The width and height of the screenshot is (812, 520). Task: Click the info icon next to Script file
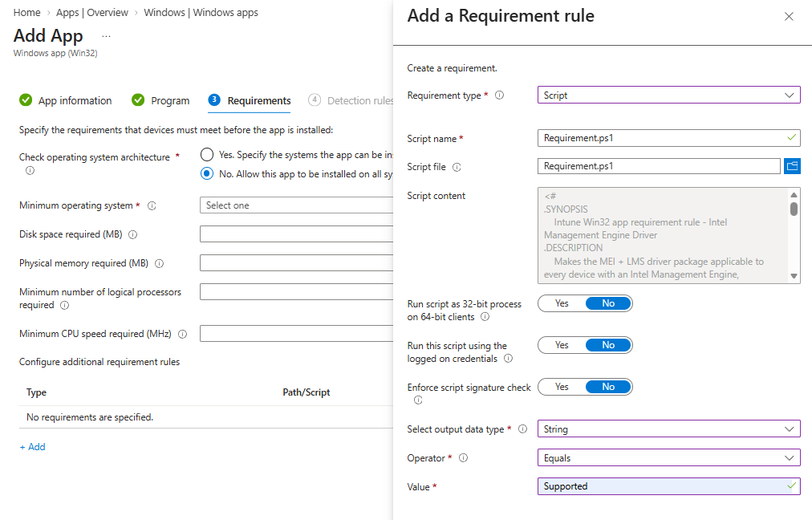[457, 167]
